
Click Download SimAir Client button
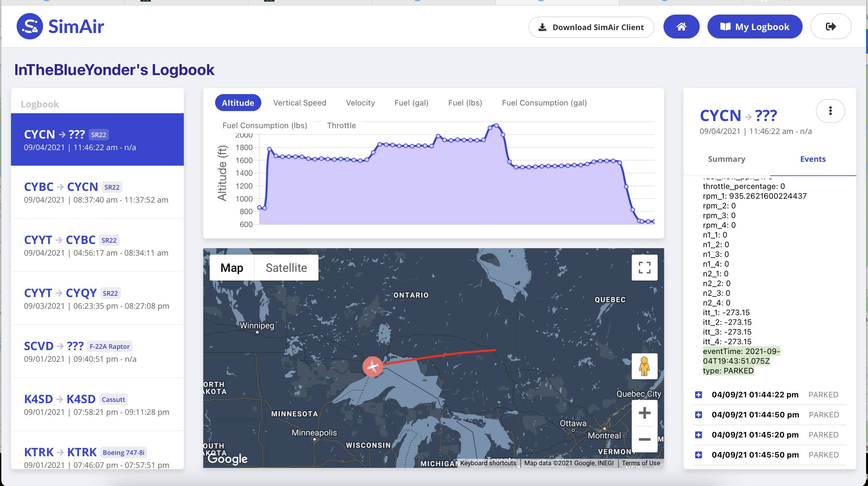point(591,27)
